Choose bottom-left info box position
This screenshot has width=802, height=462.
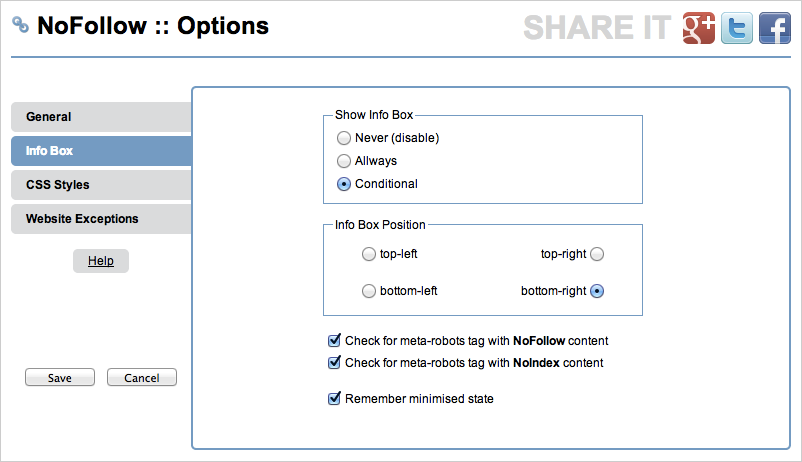(368, 291)
